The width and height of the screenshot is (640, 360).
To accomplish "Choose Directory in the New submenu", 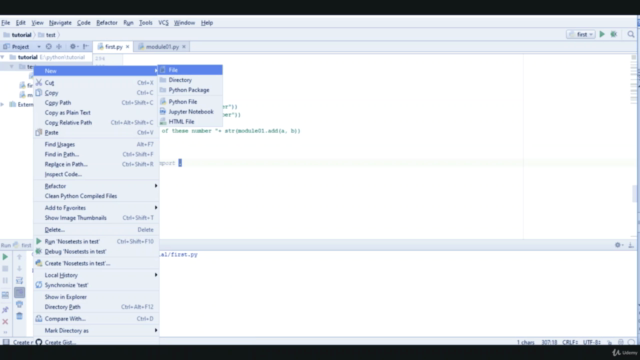I will point(190,80).
